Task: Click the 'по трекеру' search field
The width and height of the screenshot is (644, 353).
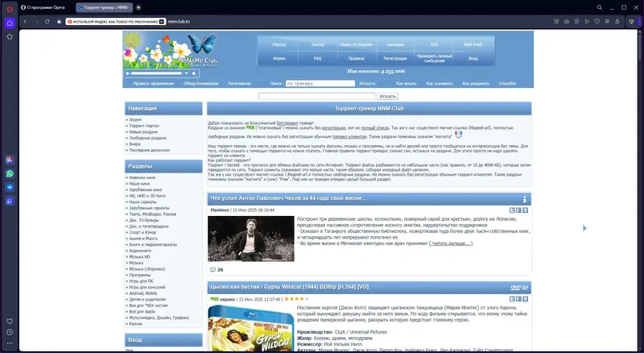Action: pyautogui.click(x=320, y=84)
